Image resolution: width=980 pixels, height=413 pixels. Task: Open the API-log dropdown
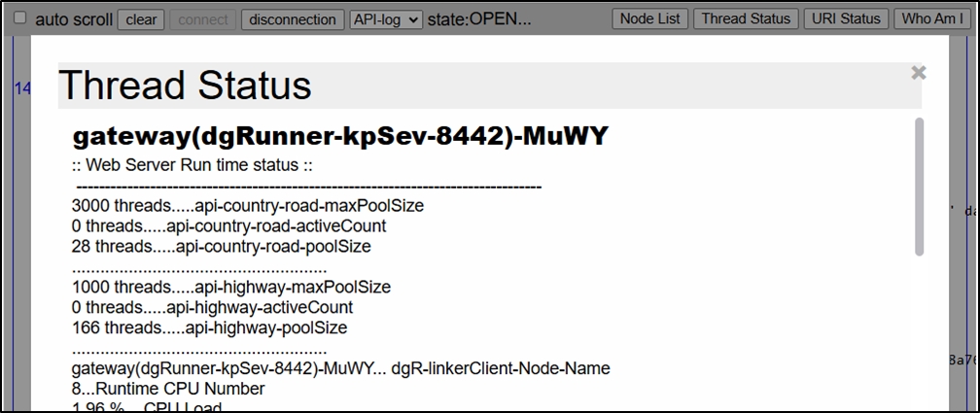[386, 19]
